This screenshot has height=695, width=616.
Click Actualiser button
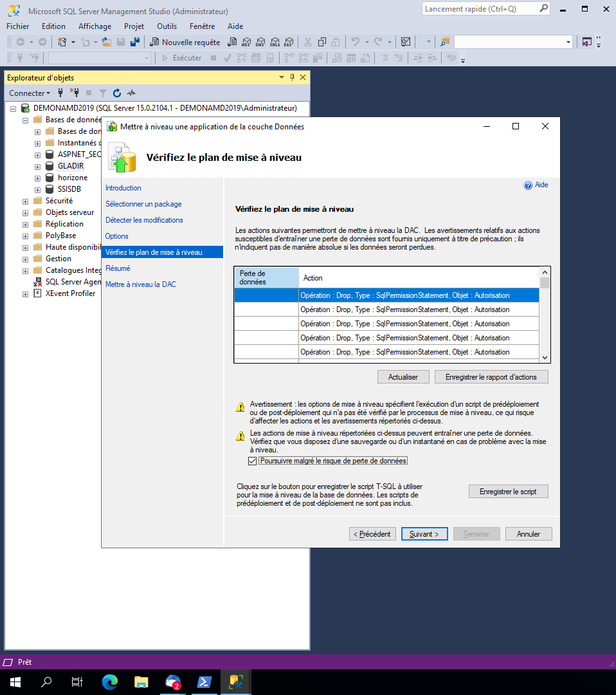coord(403,376)
